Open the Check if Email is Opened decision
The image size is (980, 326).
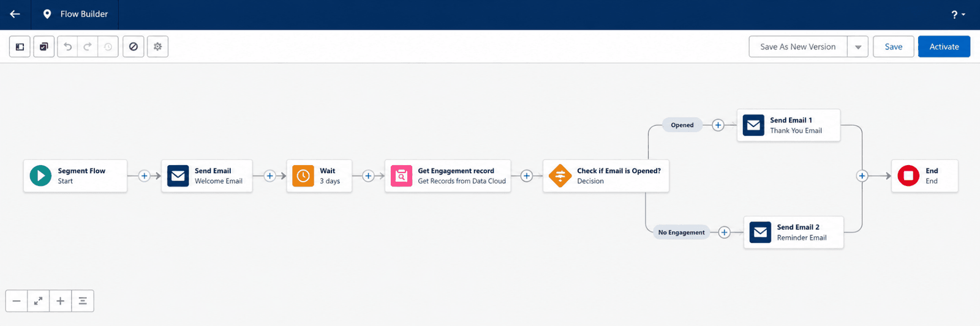coord(606,176)
